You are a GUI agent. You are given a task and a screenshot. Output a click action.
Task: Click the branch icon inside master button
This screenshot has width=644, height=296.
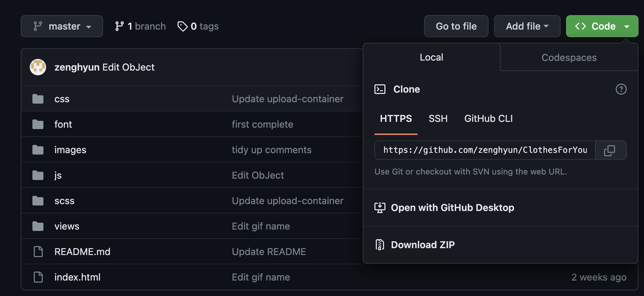click(38, 26)
